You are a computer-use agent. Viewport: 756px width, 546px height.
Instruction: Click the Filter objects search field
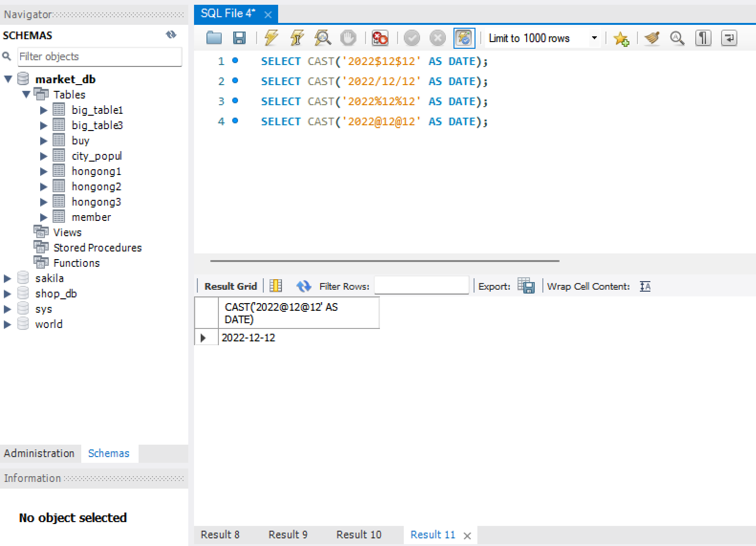pos(100,56)
